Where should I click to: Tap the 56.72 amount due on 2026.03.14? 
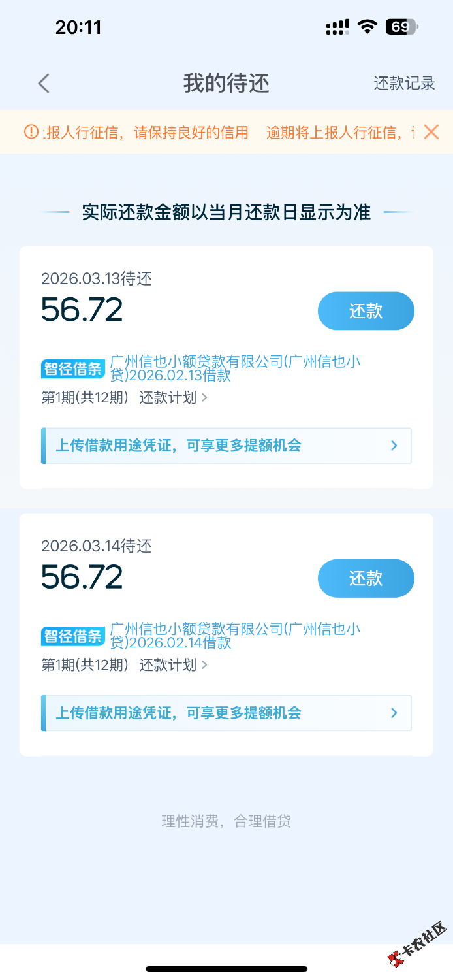82,577
